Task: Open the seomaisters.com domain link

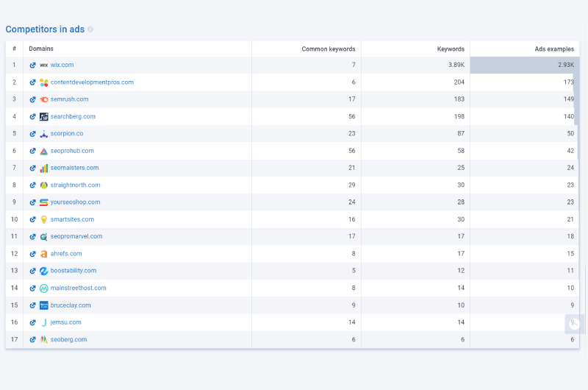Action: click(75, 168)
